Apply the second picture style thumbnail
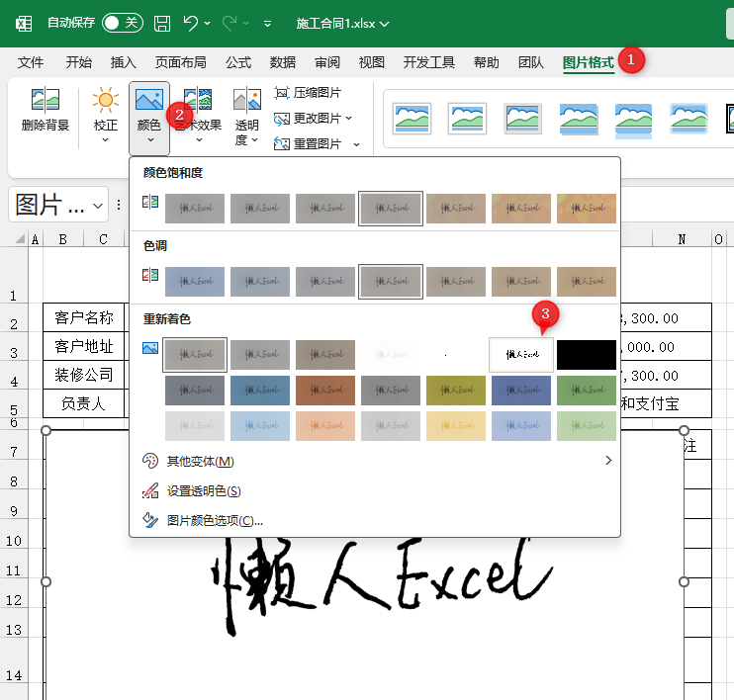This screenshot has height=700, width=734. point(467,119)
